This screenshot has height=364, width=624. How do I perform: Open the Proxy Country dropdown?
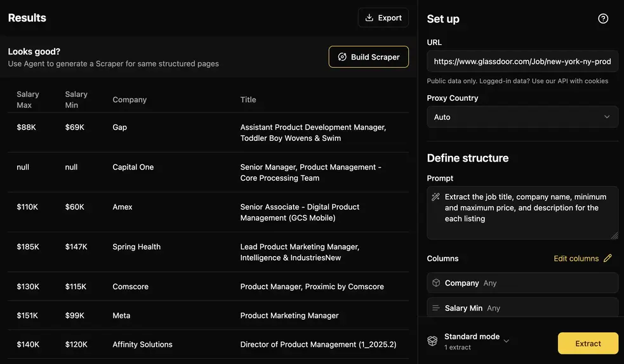(522, 117)
